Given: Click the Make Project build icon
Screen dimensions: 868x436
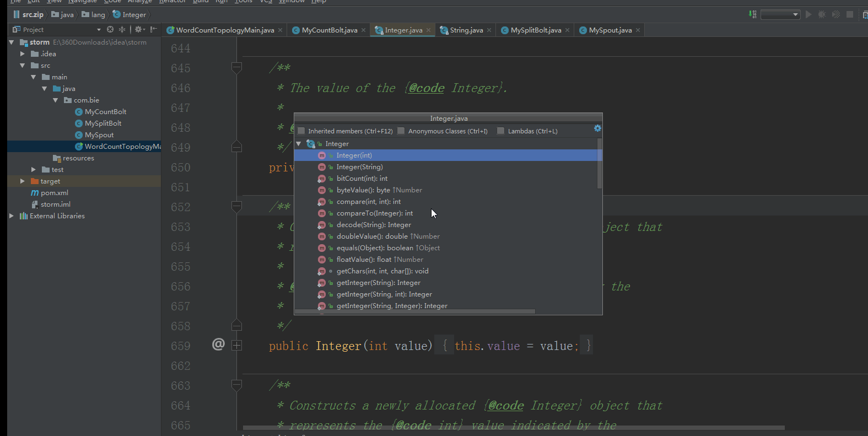Looking at the screenshot, I should click(752, 14).
